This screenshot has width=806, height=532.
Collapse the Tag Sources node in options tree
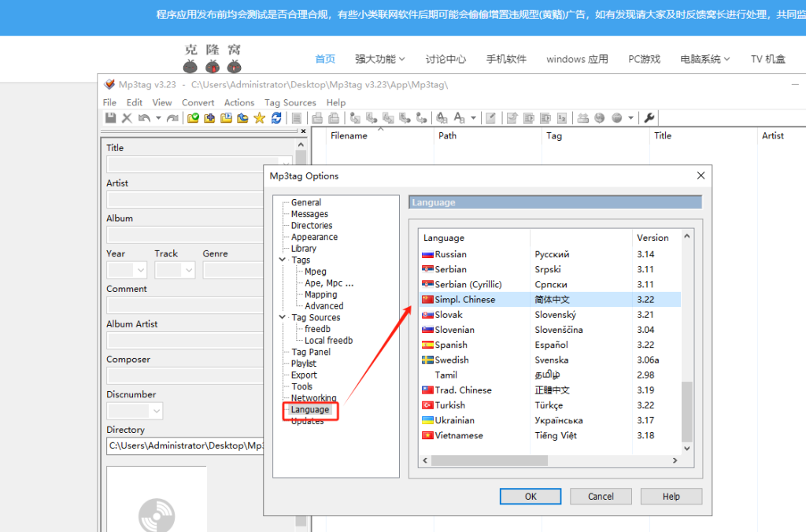[283, 317]
